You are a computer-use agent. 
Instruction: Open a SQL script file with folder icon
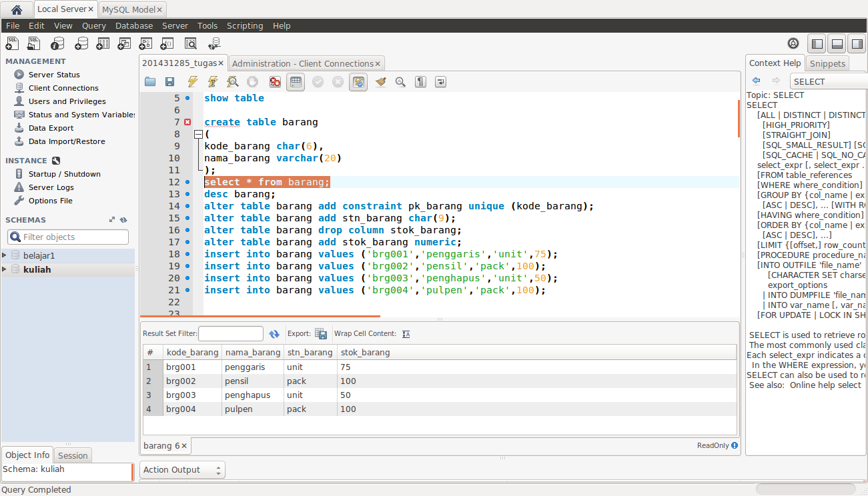(150, 82)
